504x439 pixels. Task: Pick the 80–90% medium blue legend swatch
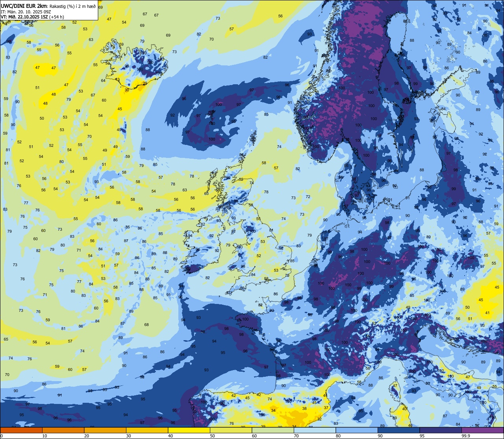point(357,430)
